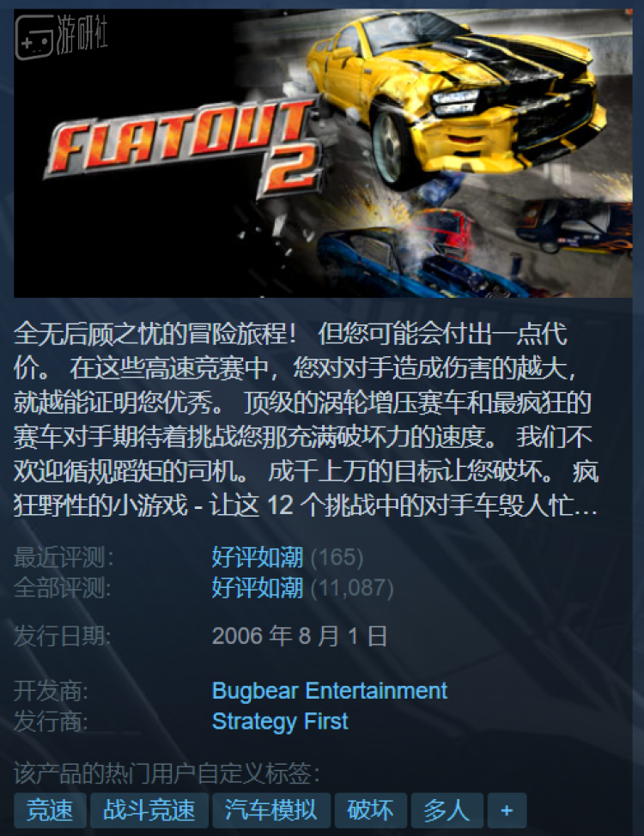
Task: View recent reviews 好评如潮 (165)
Action: point(288,558)
